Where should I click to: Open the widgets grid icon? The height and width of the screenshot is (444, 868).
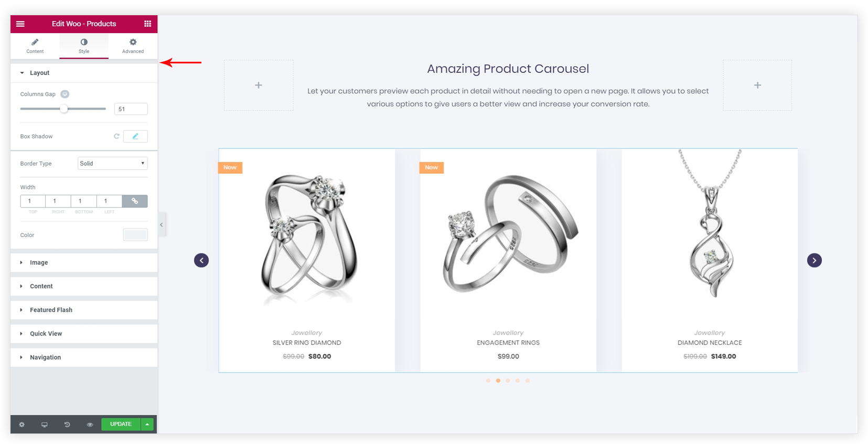click(148, 24)
